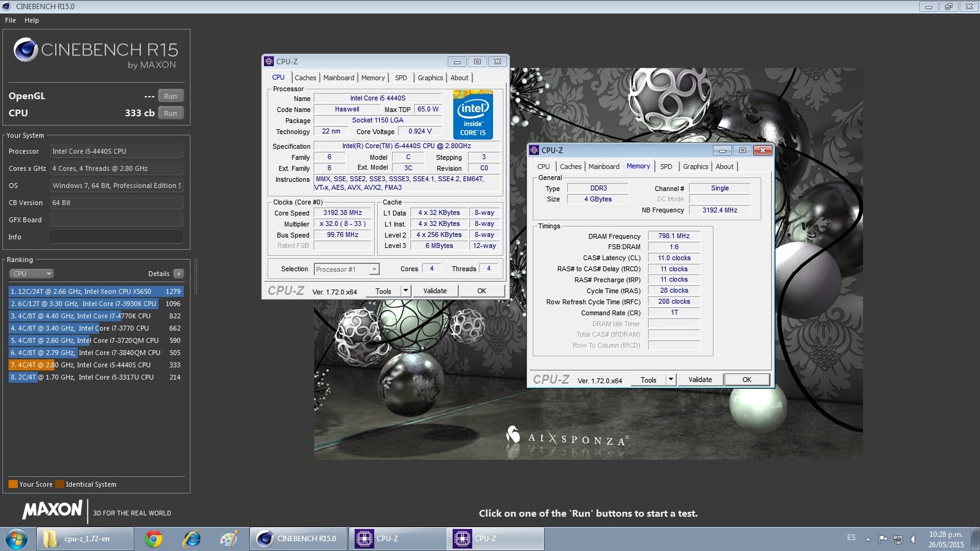Select the Core i7-3770 ranking row

click(x=96, y=328)
